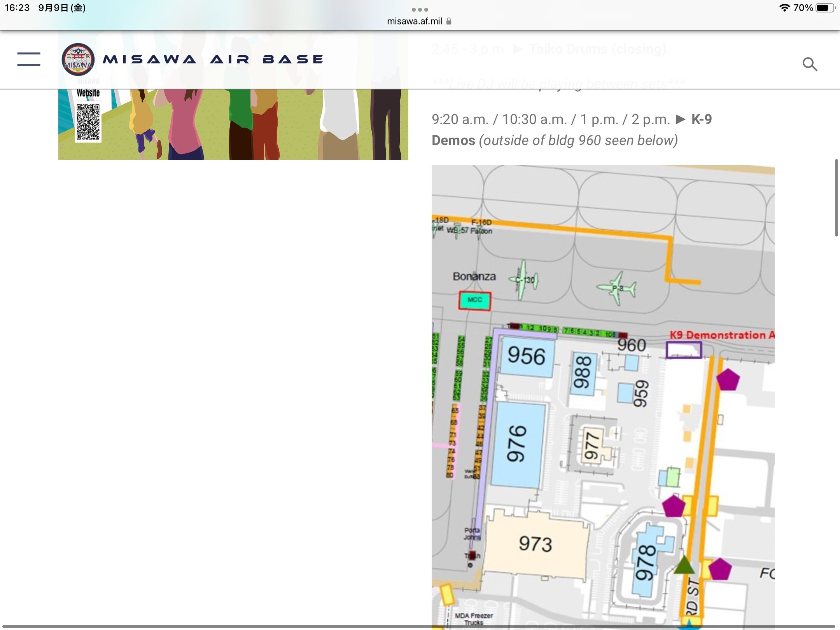Tap the 16:23 clock in status bar
Image resolution: width=840 pixels, height=630 pixels.
pos(17,7)
